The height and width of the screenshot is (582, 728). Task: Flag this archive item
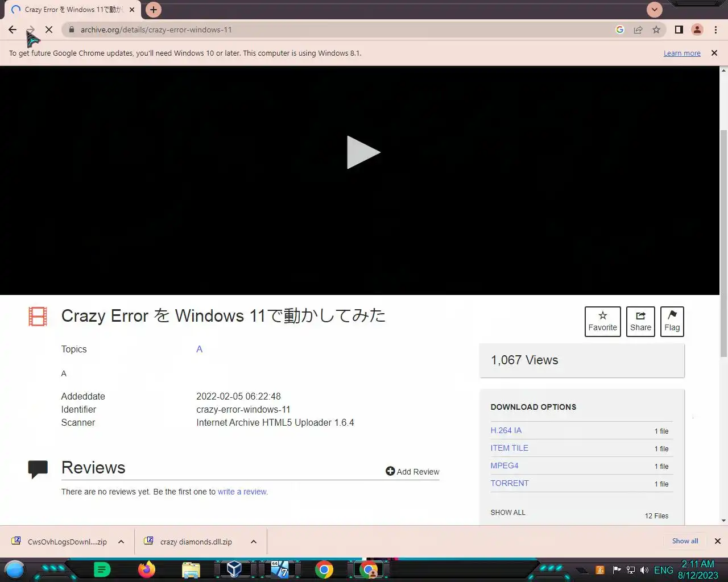[x=672, y=322]
